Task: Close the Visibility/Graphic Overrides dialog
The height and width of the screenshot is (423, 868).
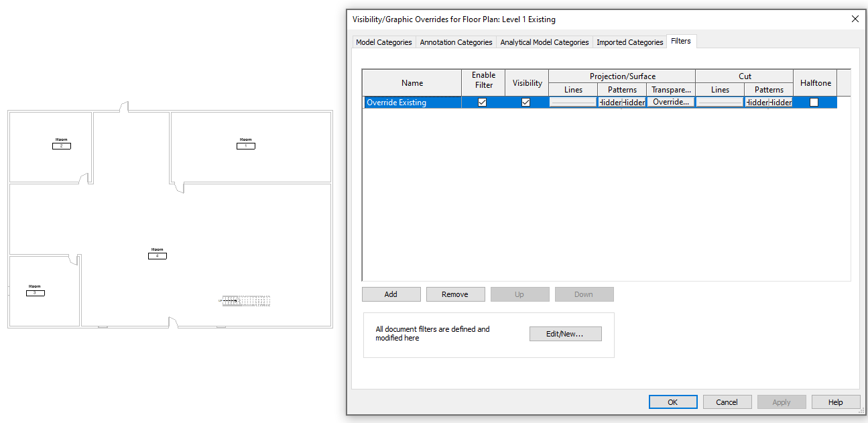Action: [x=855, y=19]
